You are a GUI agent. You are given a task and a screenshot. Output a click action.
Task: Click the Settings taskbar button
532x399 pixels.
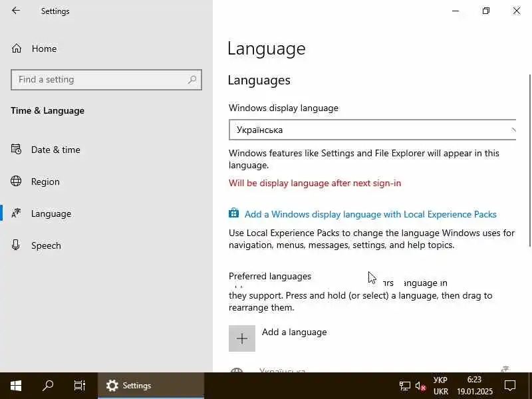151,386
